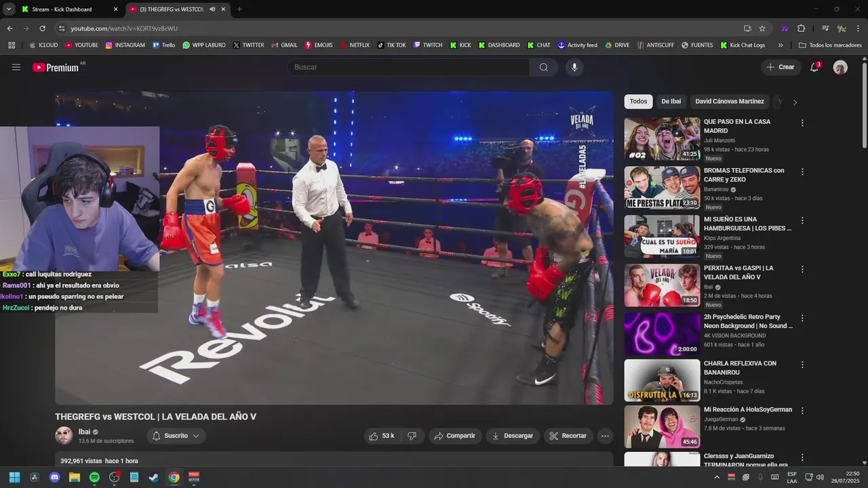The height and width of the screenshot is (488, 868).
Task: Show hidden system tray icons
Action: (x=717, y=477)
